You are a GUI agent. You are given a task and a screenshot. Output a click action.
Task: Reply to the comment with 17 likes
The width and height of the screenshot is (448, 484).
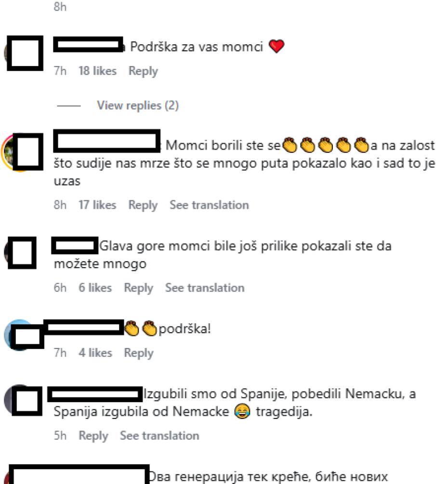tap(143, 205)
